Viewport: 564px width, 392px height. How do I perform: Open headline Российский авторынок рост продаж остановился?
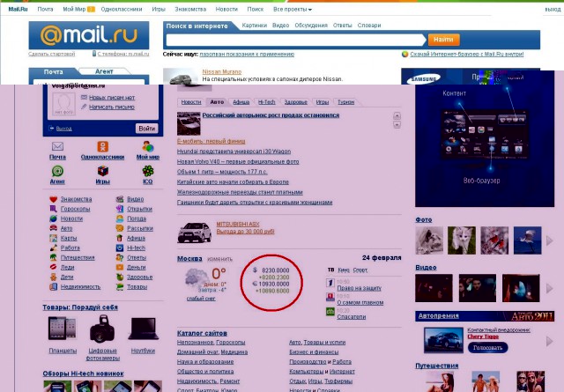pos(271,115)
